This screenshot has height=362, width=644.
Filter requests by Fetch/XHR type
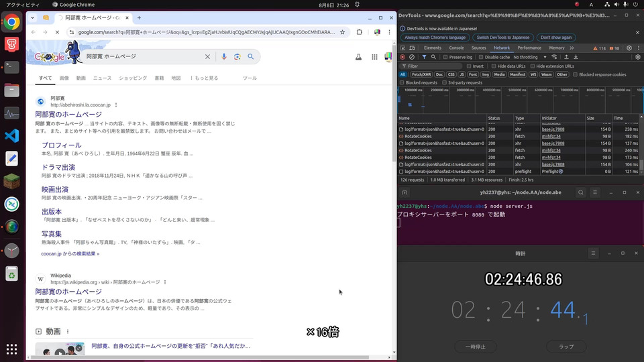click(x=421, y=74)
